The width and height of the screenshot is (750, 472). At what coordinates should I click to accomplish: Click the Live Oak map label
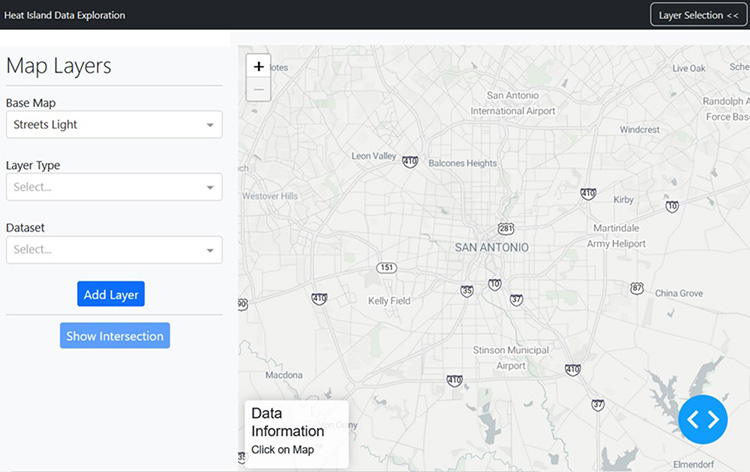(689, 68)
